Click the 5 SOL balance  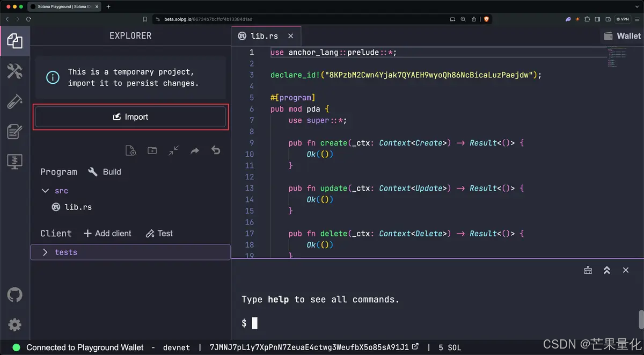click(450, 347)
